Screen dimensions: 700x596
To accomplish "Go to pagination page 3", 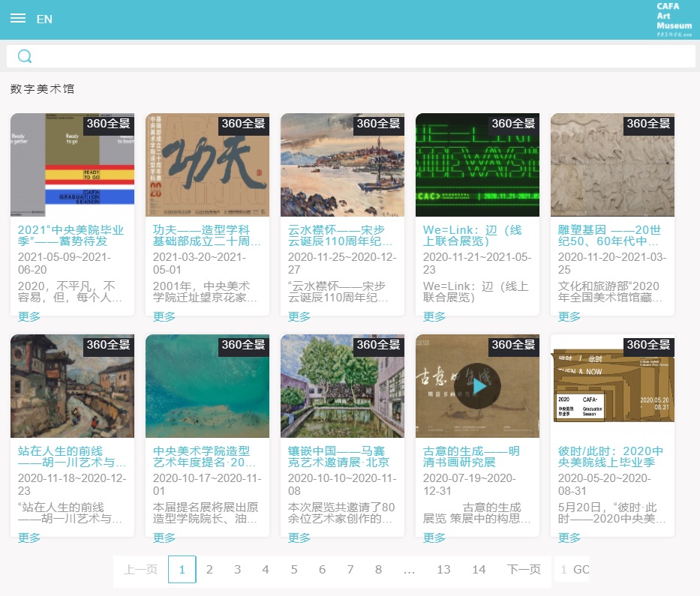I will tap(238, 570).
